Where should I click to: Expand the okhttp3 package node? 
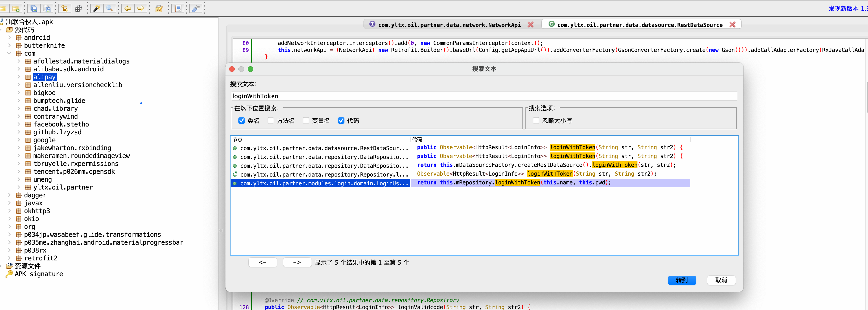pyautogui.click(x=9, y=211)
